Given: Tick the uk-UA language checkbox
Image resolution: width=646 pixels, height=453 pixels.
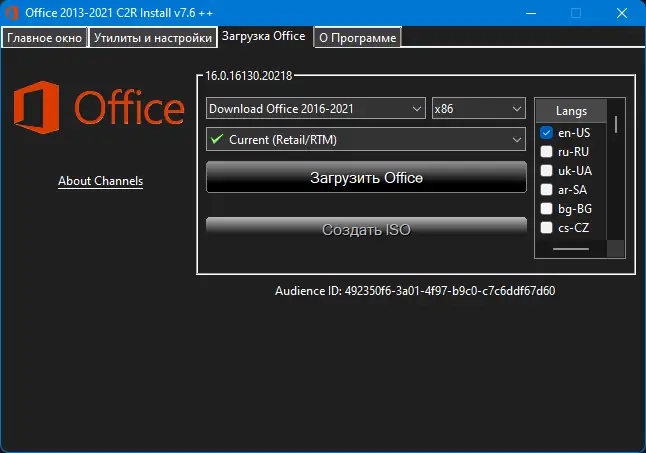Looking at the screenshot, I should click(x=546, y=170).
